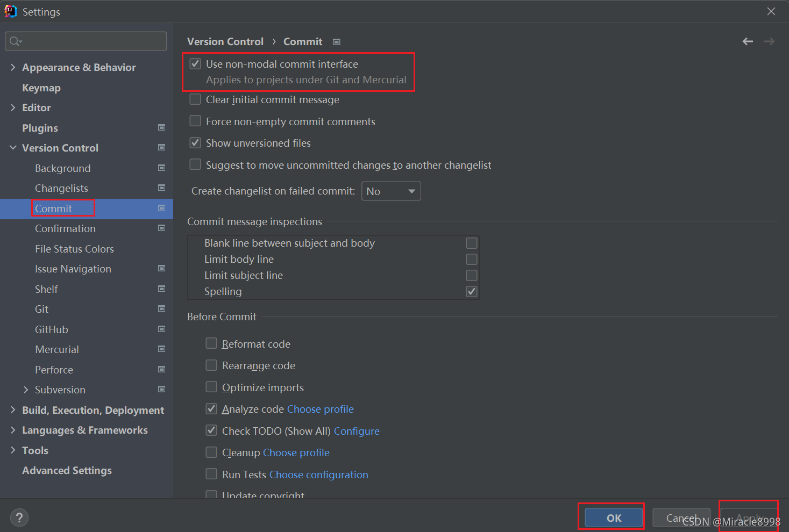This screenshot has width=789, height=532.
Task: Click the page icon next to the Commit breadcrumb
Action: (x=336, y=41)
